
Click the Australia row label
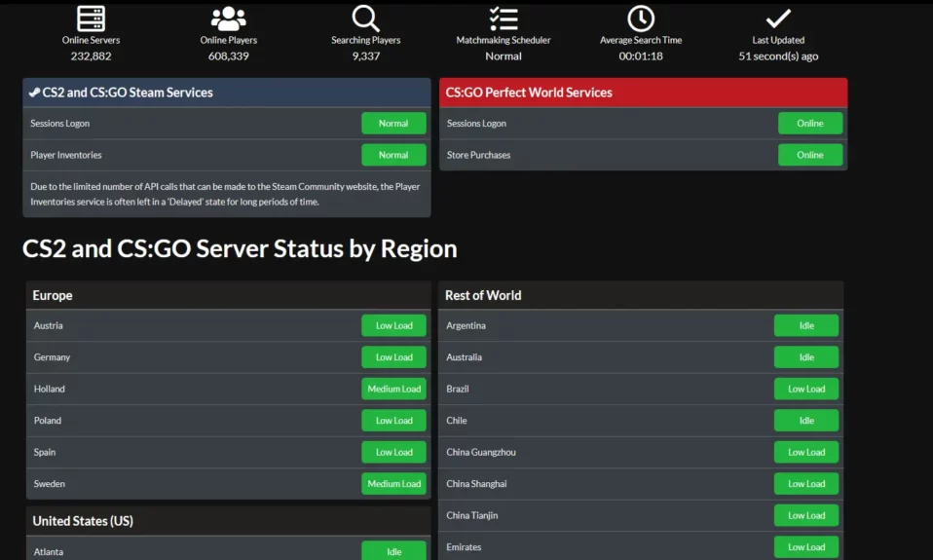click(x=465, y=357)
